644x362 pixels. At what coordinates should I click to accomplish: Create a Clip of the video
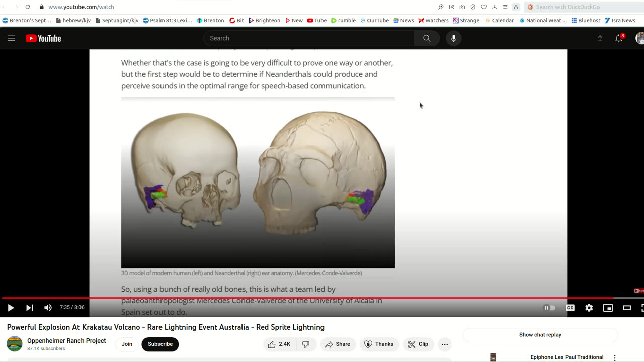point(418,344)
